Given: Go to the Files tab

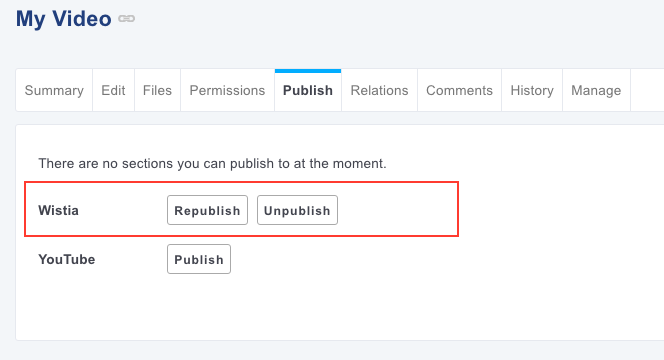Looking at the screenshot, I should (x=158, y=90).
